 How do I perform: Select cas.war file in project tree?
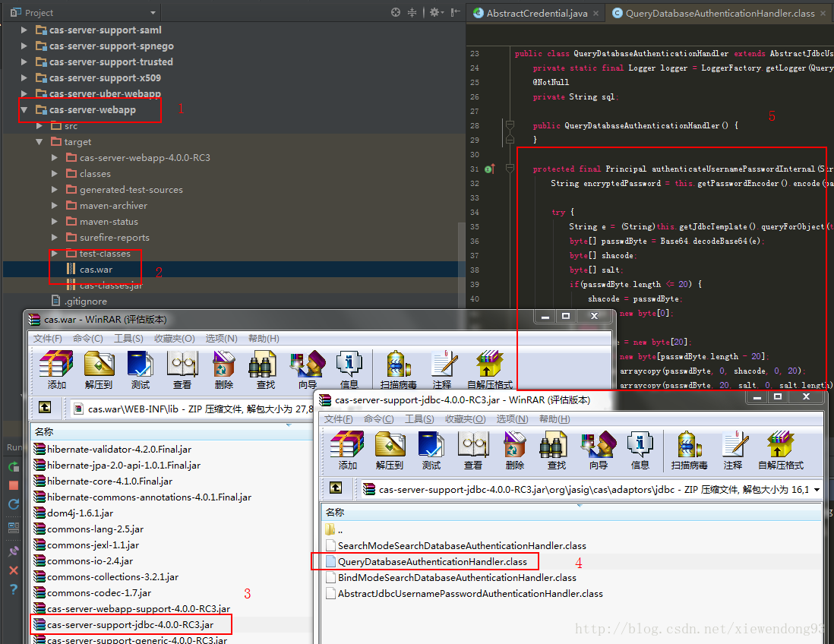click(96, 270)
